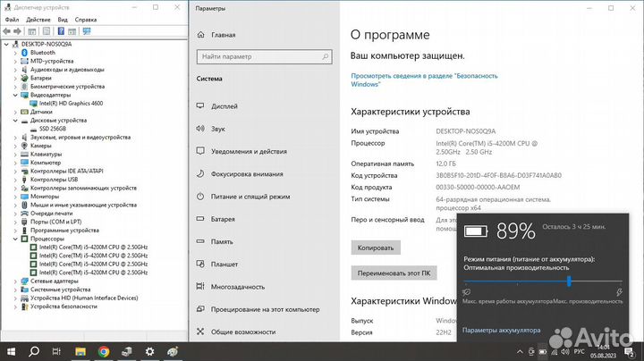Collapse the DESKTOP-NOS0Q9A root node
The image size is (644, 361).
pos(6,45)
